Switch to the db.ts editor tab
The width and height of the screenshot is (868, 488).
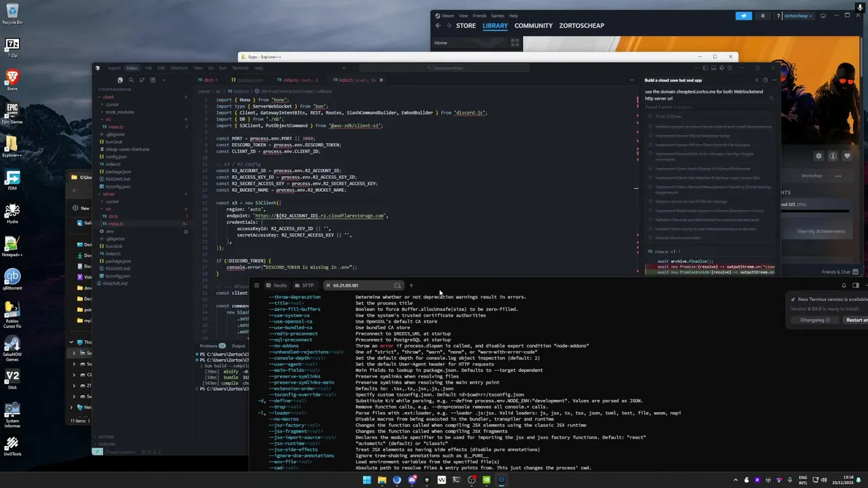(208, 80)
